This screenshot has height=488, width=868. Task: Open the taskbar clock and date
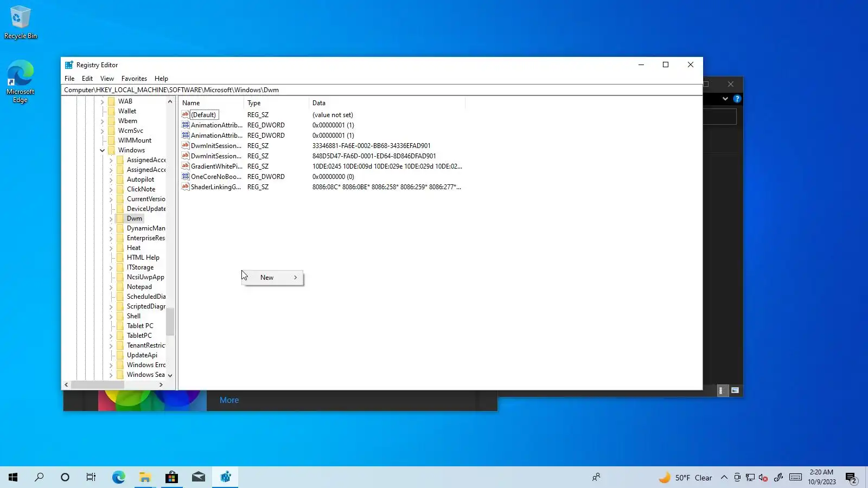pos(822,477)
